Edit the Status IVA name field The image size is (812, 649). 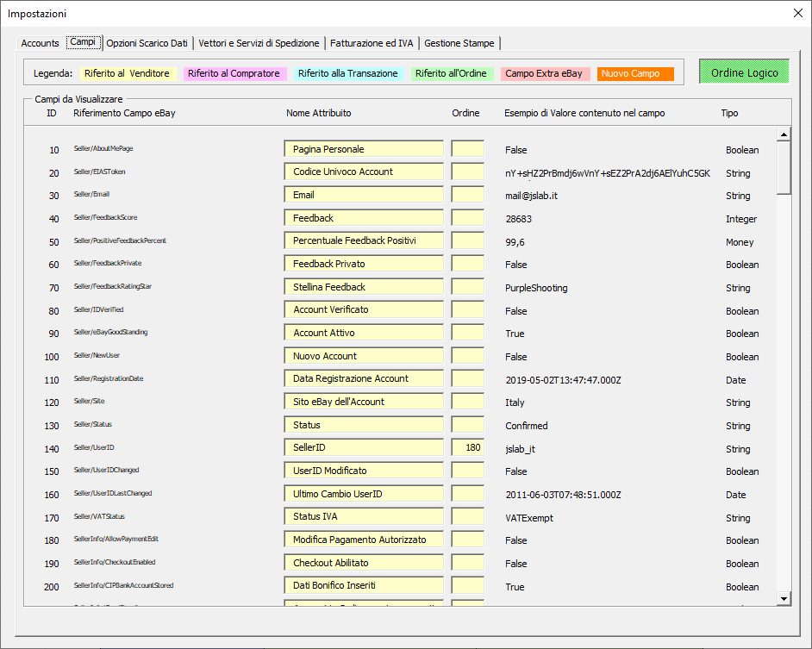tap(364, 516)
